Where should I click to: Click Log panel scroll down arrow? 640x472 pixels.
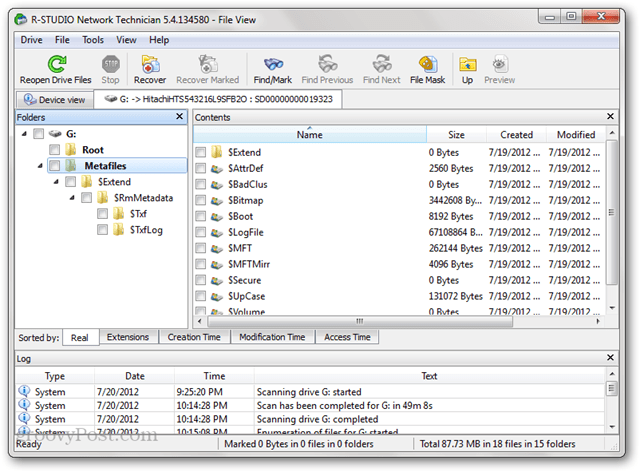[x=612, y=427]
